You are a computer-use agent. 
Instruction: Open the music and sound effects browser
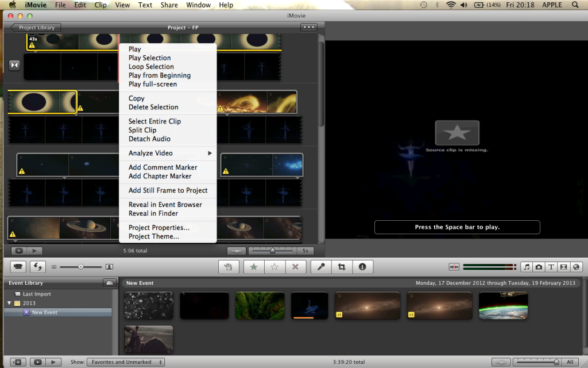(527, 267)
